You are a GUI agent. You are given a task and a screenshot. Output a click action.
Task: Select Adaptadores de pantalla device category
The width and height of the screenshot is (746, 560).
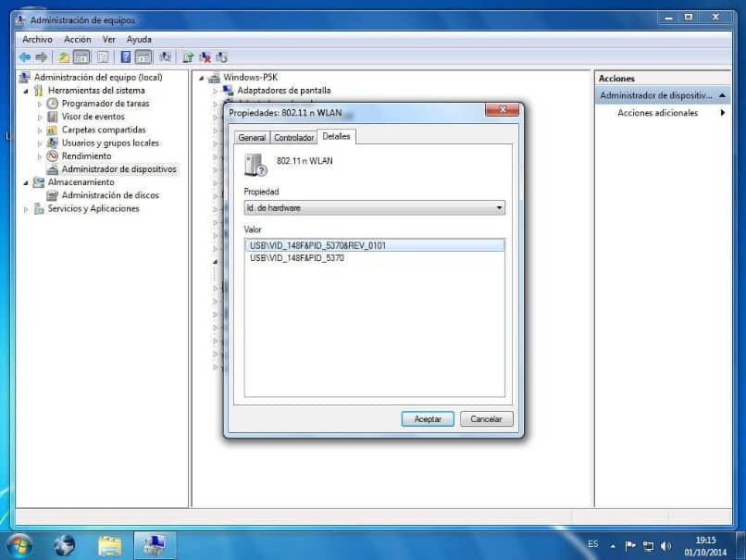tap(283, 91)
